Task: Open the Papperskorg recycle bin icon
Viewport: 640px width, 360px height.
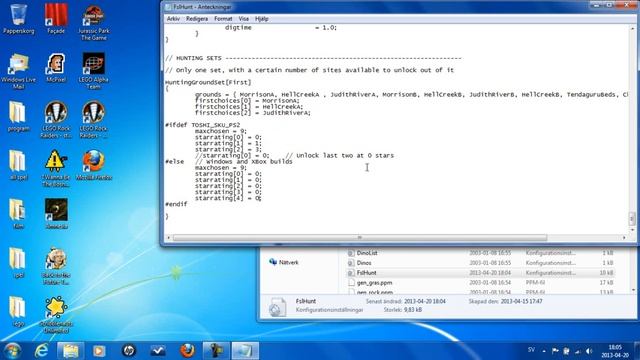Action: pos(18,19)
